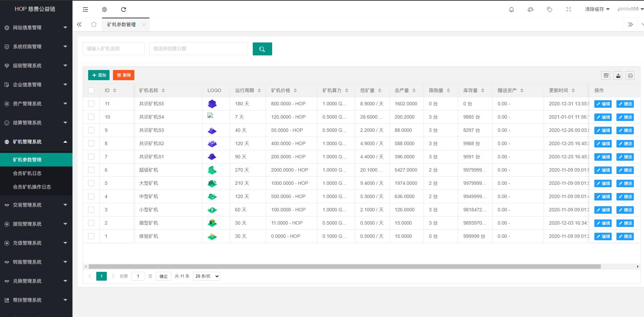Refresh the page using the reload icon

coord(123,10)
